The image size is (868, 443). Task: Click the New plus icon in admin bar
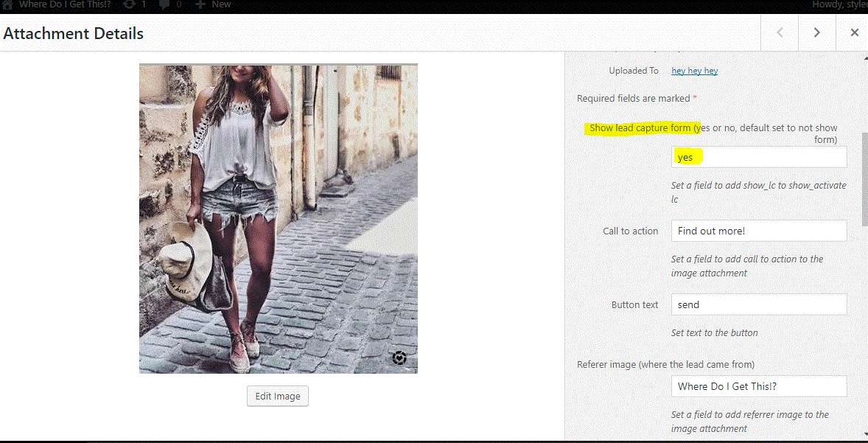[200, 4]
